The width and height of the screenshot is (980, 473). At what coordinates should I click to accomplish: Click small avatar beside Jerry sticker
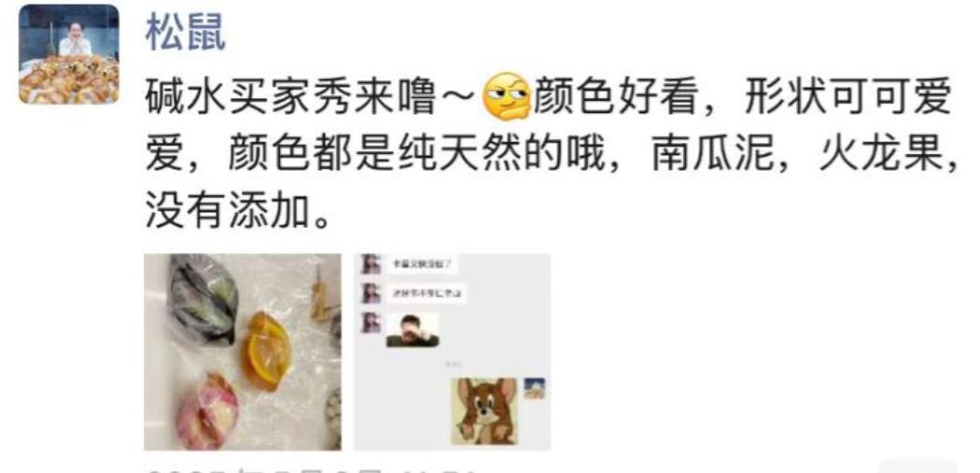(x=535, y=388)
